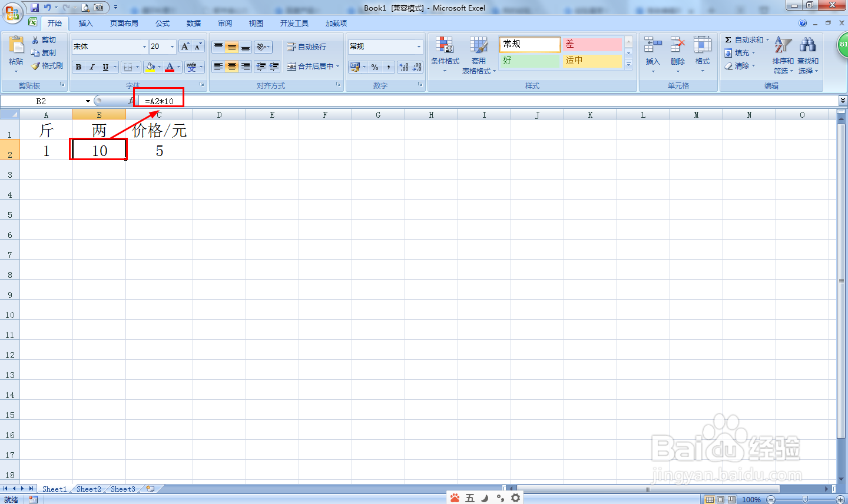Screen dimensions: 848x504
Task: Click the Wrap Text (自动换行) button
Action: point(307,47)
